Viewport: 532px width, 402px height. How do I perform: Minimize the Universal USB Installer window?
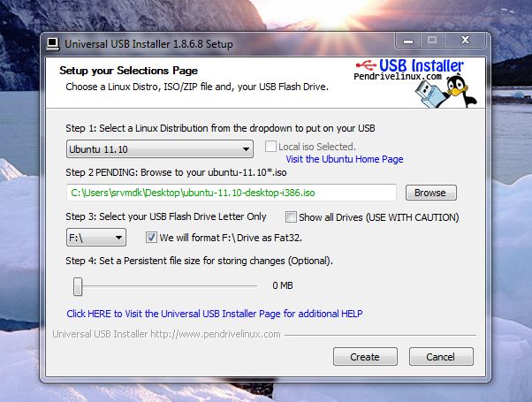point(407,41)
